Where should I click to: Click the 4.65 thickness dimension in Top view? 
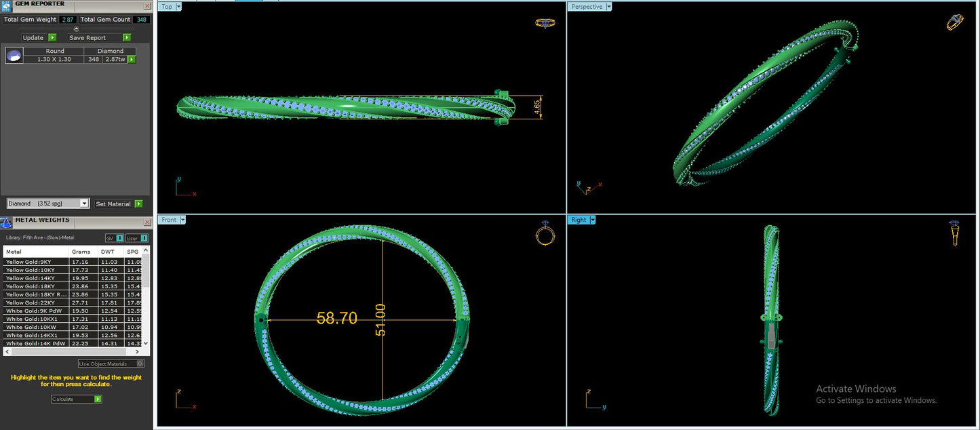point(537,108)
